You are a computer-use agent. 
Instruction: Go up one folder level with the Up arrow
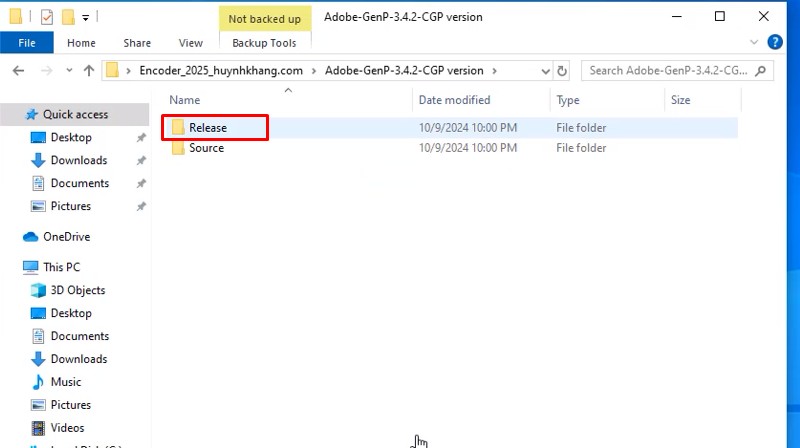[x=89, y=71]
